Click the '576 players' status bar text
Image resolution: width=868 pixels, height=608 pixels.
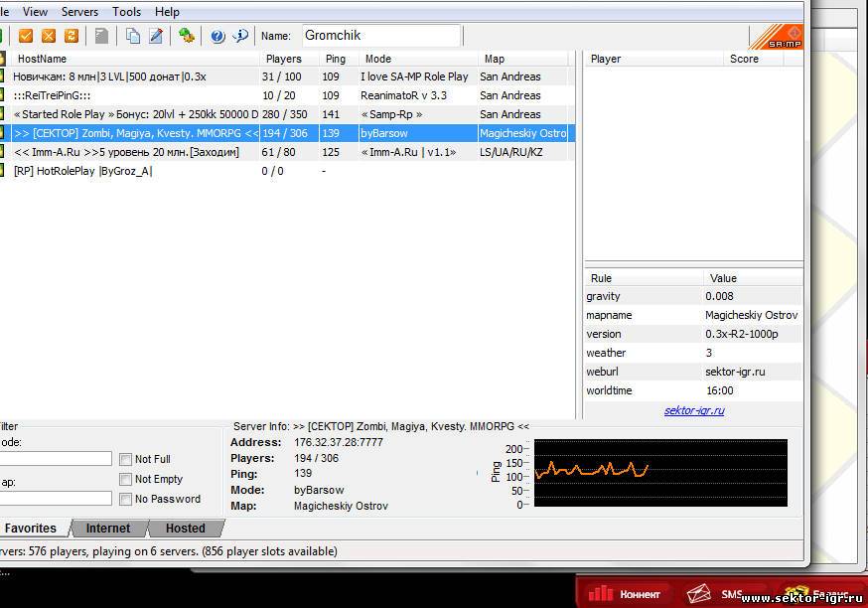pyautogui.click(x=58, y=551)
